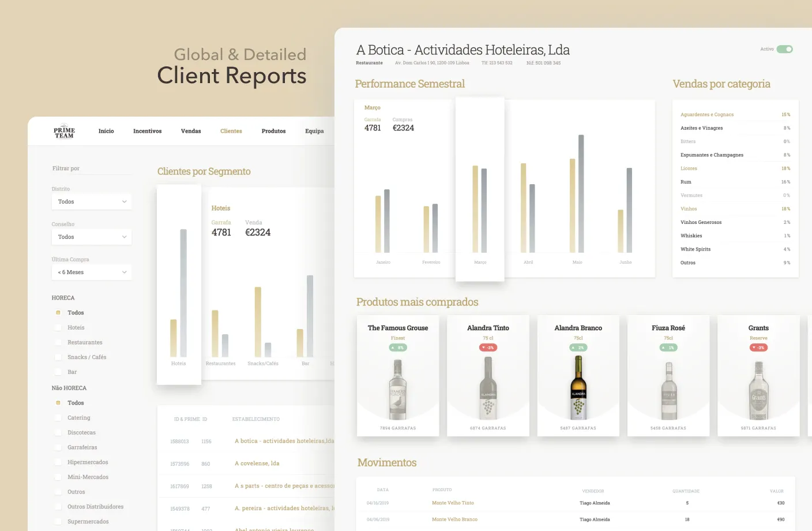Screen dimensions: 812x531
Task: Open the Alandra Branco bottle card
Action: pyautogui.click(x=578, y=376)
